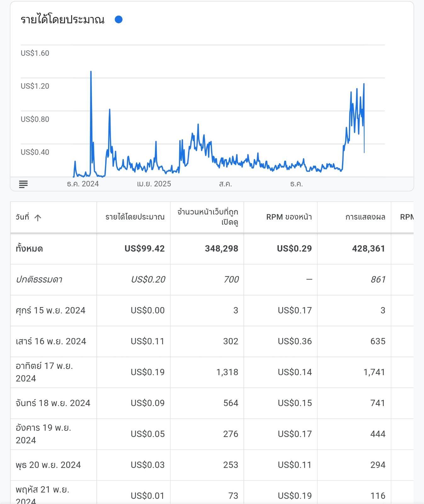Click the tallest spike on the revenue chart line
The width and height of the screenshot is (424, 504).
click(91, 72)
